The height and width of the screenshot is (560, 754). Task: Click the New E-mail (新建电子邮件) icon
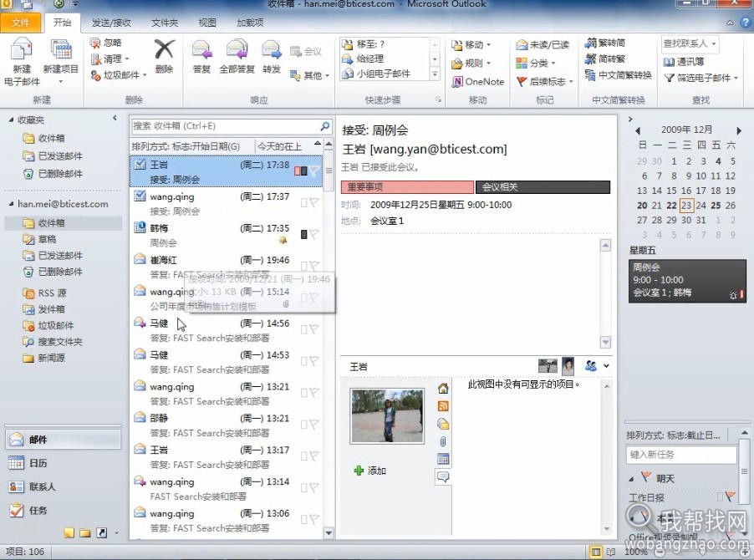pos(21,50)
